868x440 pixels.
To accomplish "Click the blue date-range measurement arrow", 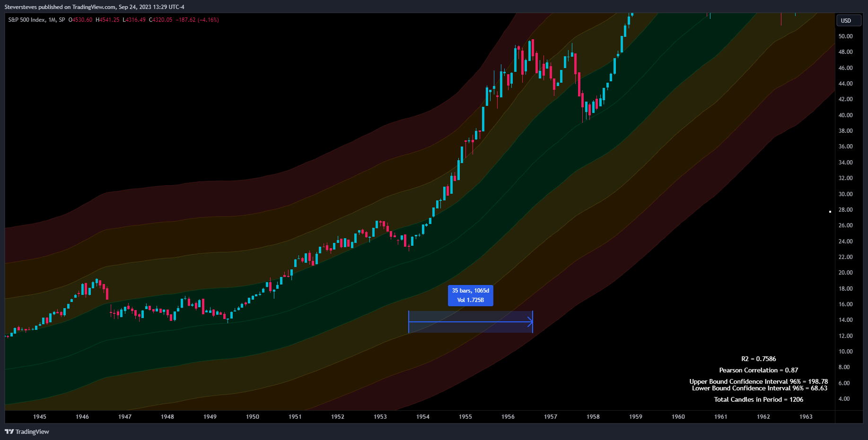I will 471,322.
